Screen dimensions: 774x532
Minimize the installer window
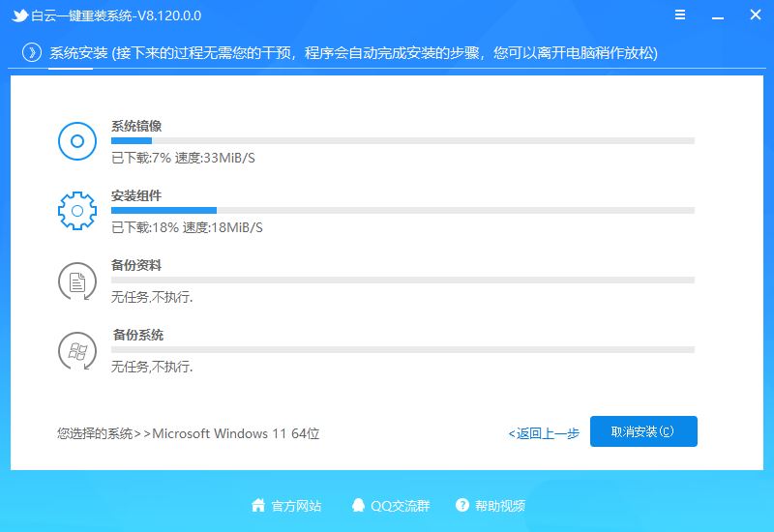coord(716,16)
